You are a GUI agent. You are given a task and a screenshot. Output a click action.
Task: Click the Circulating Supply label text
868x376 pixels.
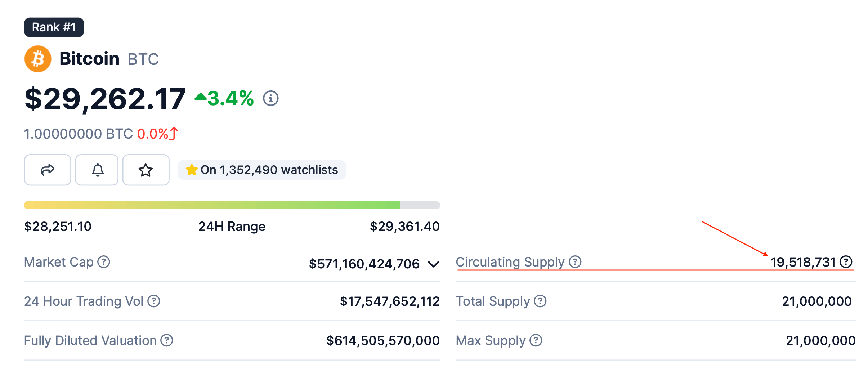click(x=510, y=262)
